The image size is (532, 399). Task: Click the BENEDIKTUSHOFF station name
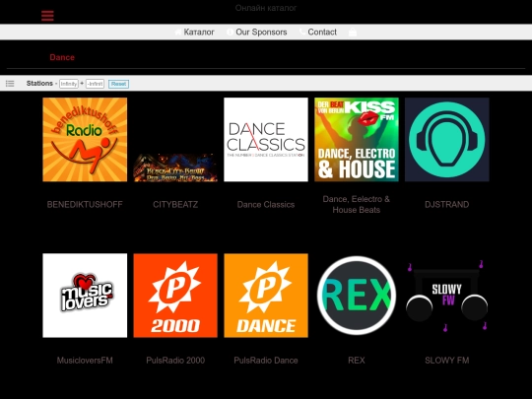coord(85,205)
